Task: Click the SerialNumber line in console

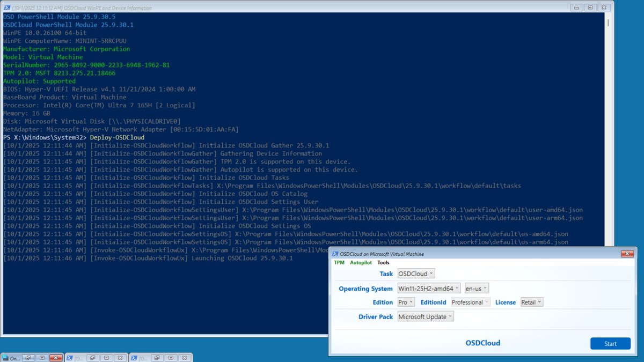Action: 86,65
